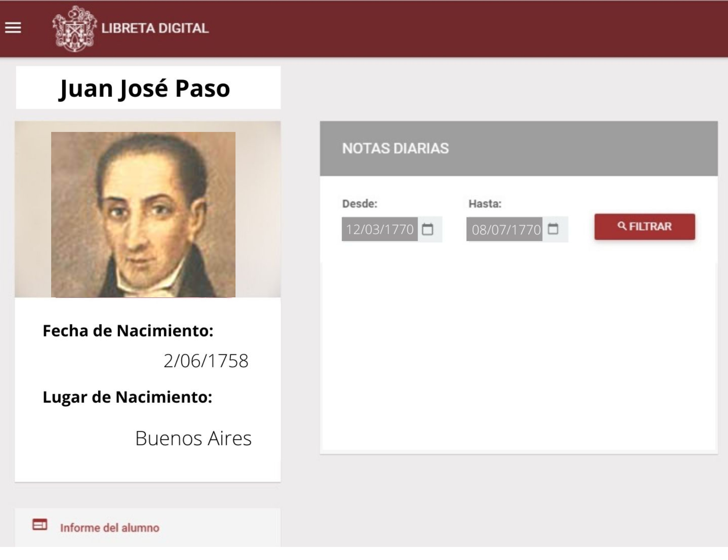Open the Hasta date calendar picker icon

(553, 229)
